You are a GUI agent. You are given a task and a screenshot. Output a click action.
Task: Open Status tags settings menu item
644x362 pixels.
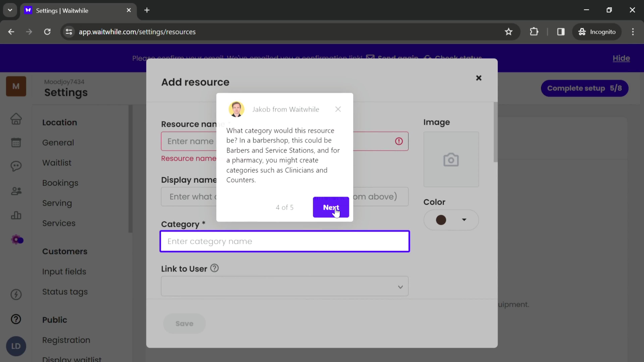point(65,292)
